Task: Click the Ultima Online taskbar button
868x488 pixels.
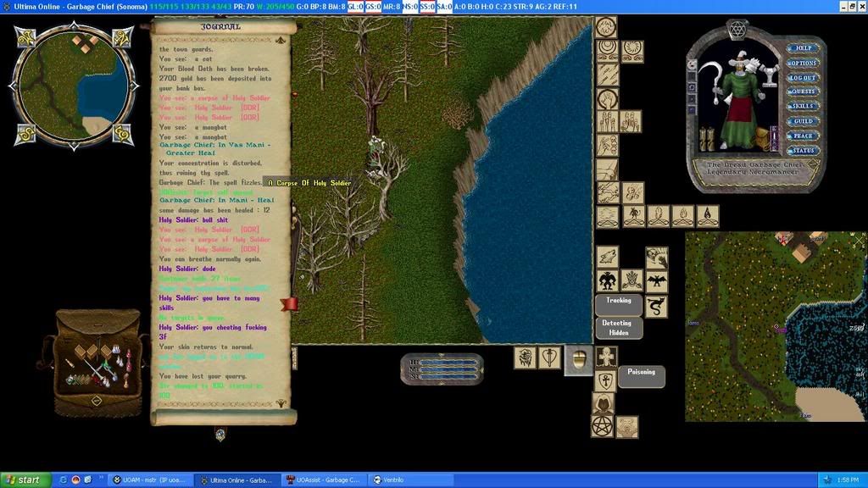Action: coord(237,480)
